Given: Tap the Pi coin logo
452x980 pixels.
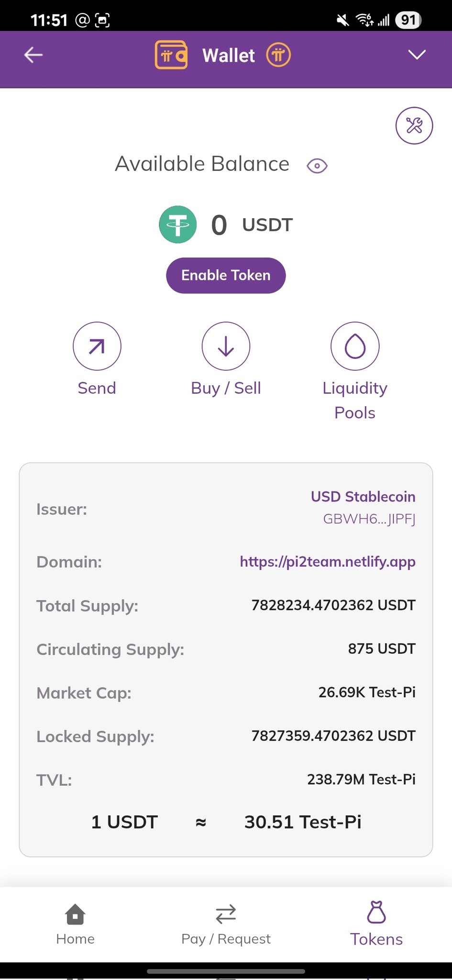Looking at the screenshot, I should (x=278, y=55).
